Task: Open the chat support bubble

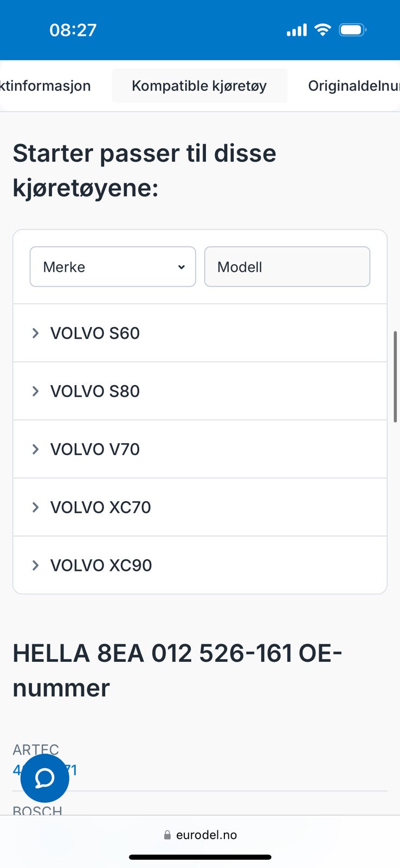Action: [x=44, y=778]
